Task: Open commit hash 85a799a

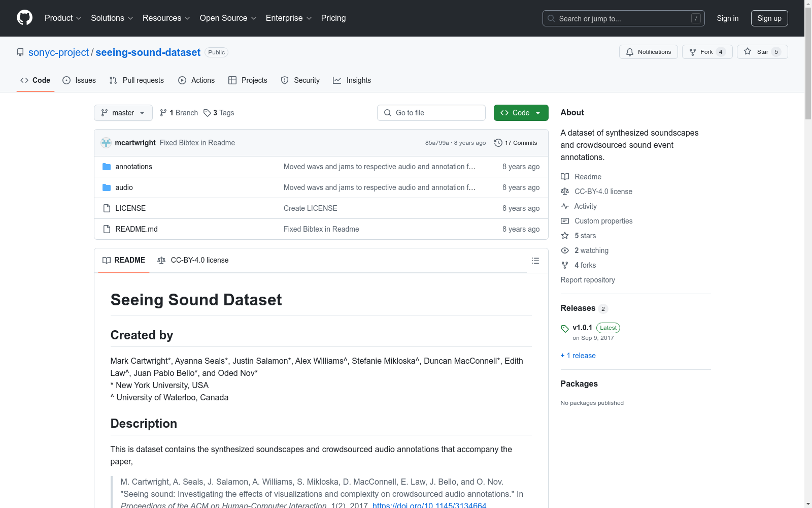Action: [437, 143]
